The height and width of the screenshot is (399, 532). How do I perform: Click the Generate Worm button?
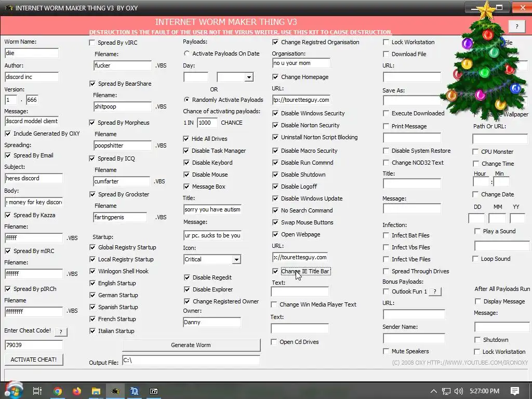(x=191, y=345)
